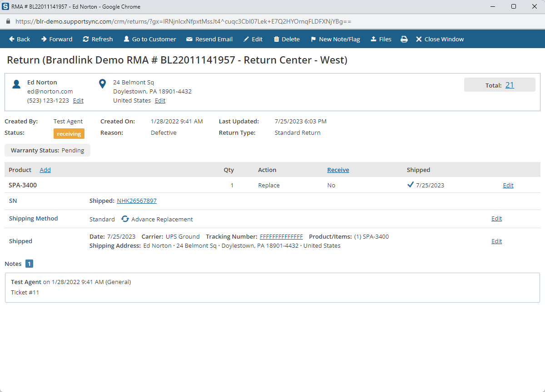Open tracking number FFFFFFFFFFFFFF link
Screen dimensions: 545x392
click(x=281, y=236)
